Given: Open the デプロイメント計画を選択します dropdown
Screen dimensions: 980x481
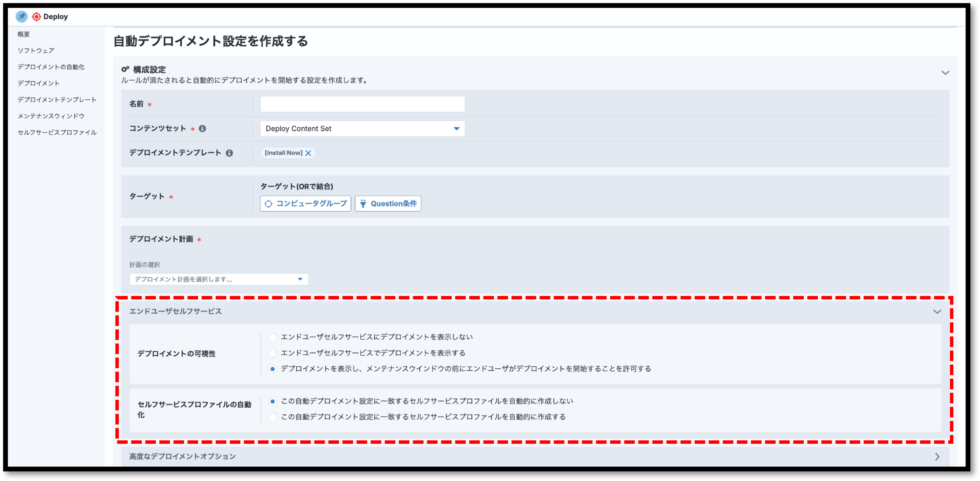Looking at the screenshot, I should pos(219,279).
